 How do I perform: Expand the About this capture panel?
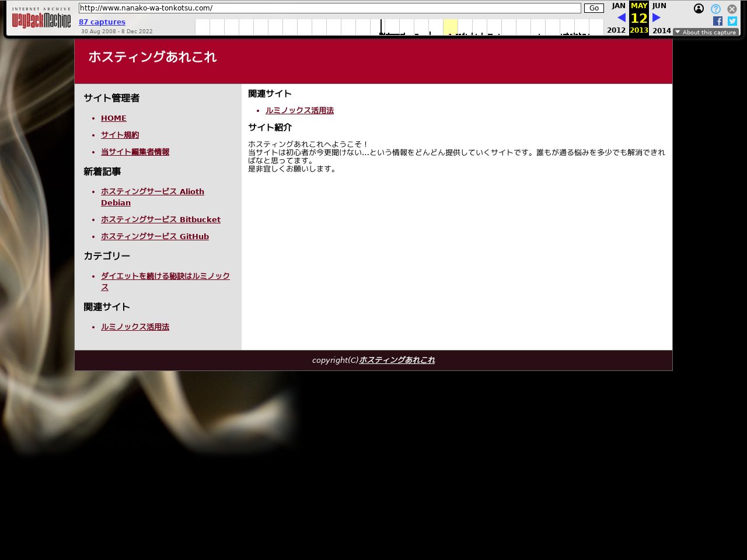[x=706, y=32]
